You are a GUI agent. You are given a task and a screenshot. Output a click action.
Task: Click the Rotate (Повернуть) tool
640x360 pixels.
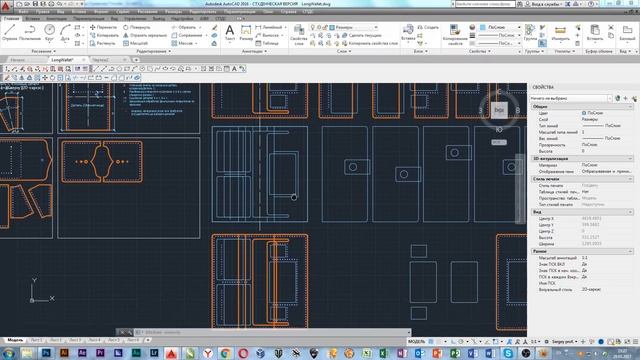pyautogui.click(x=136, y=27)
